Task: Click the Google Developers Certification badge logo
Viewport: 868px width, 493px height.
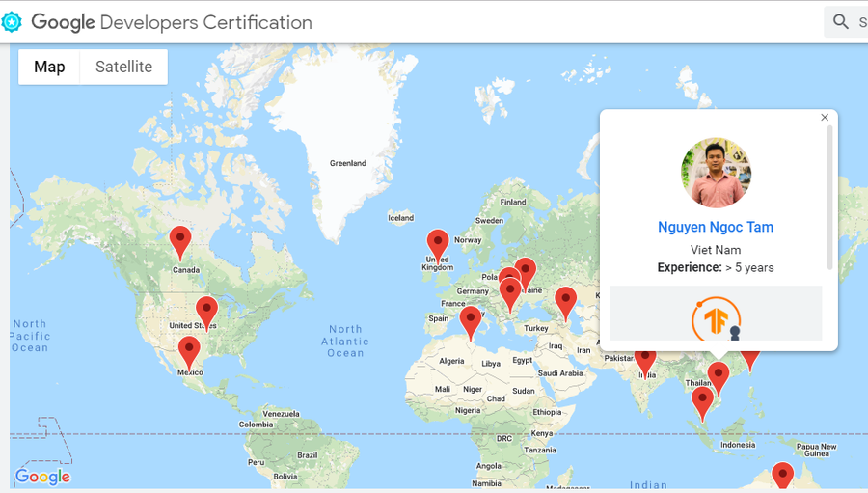Action: click(11, 22)
